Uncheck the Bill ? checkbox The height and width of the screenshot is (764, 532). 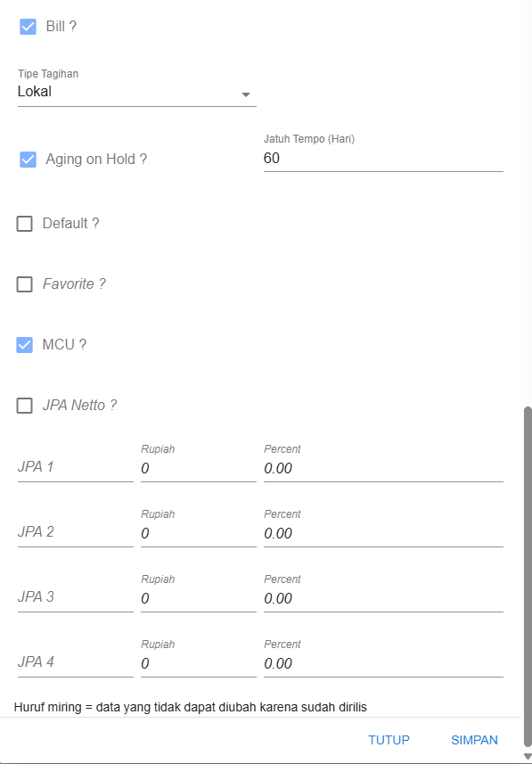(x=28, y=27)
